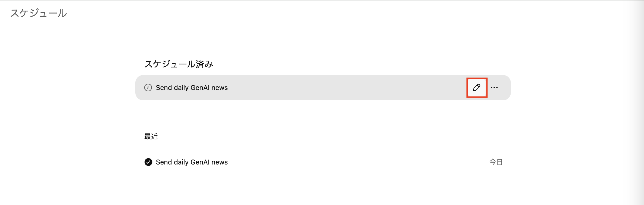The height and width of the screenshot is (205, 644).
Task: Click the スケジュール済み section heading
Action: [179, 64]
